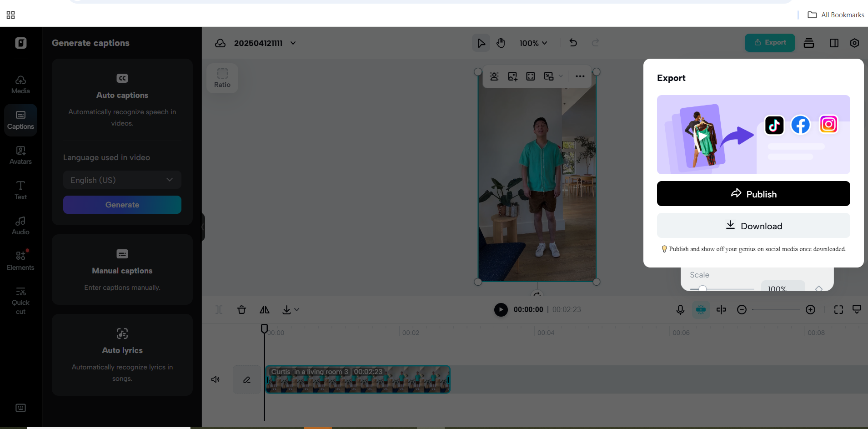The image size is (868, 429).
Task: Click the Generate captions button
Action: click(122, 205)
